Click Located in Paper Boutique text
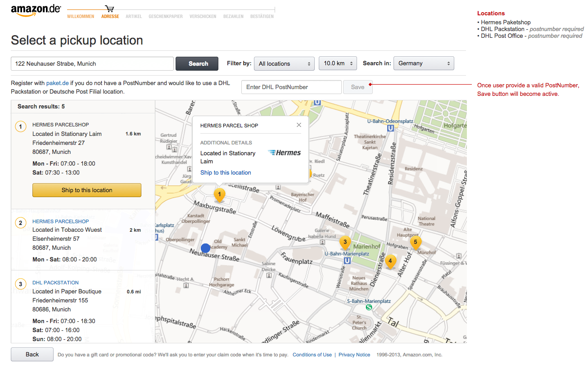The image size is (588, 378). (67, 291)
